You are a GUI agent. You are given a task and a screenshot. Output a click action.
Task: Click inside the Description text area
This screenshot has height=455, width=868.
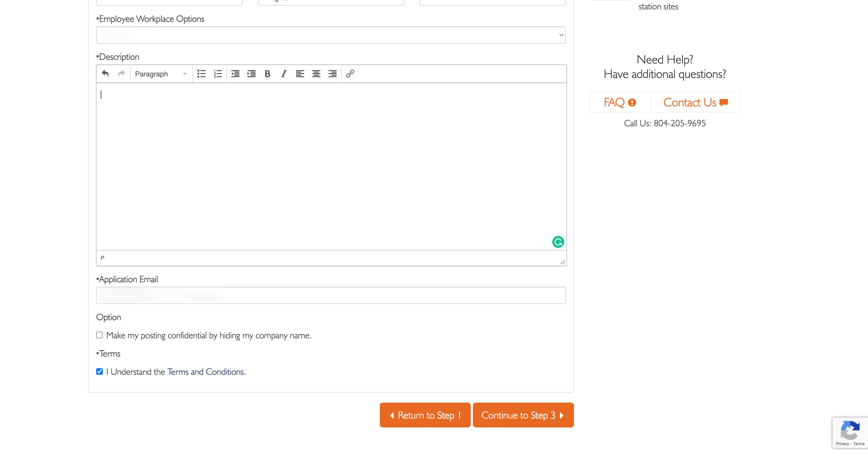coord(331,167)
